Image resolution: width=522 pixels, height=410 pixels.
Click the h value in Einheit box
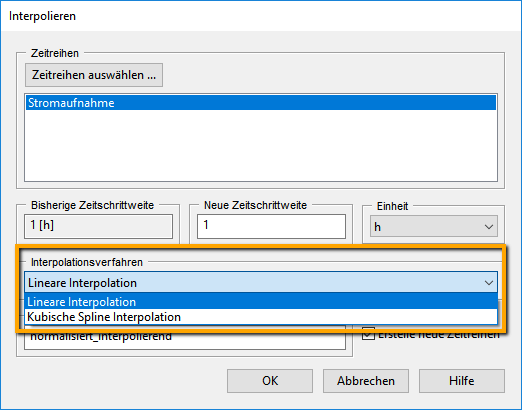click(377, 227)
